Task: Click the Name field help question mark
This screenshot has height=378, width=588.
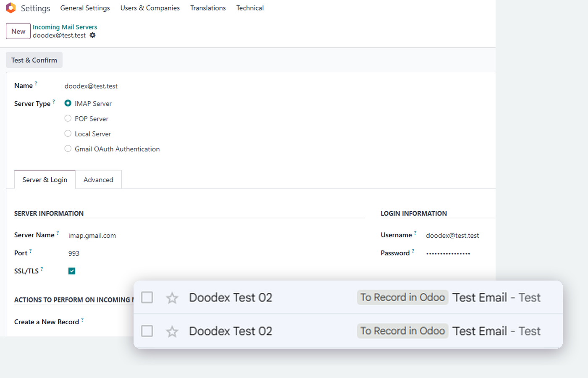Action: [36, 84]
